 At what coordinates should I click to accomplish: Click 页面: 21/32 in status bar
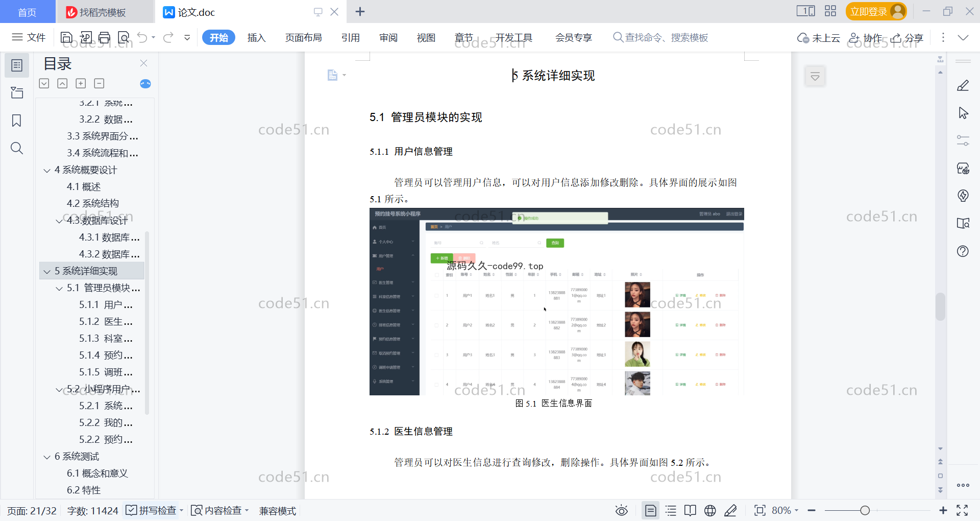pos(32,511)
